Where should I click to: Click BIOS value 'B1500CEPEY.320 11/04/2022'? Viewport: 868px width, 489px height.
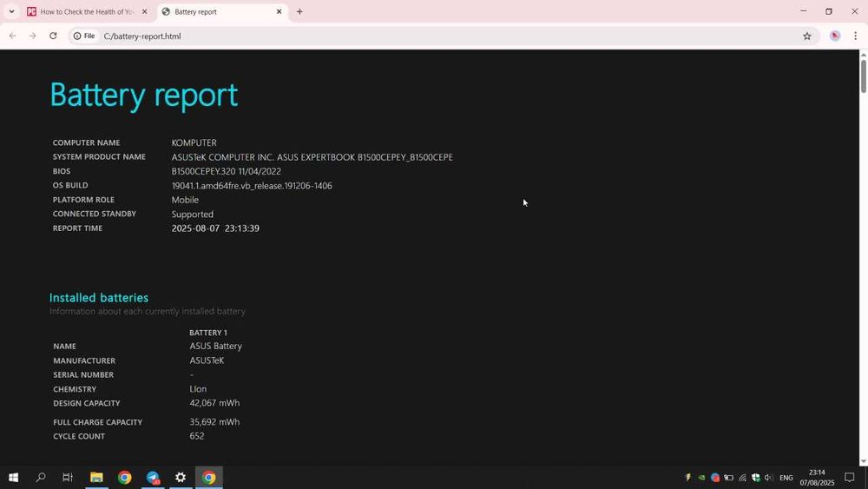point(226,172)
